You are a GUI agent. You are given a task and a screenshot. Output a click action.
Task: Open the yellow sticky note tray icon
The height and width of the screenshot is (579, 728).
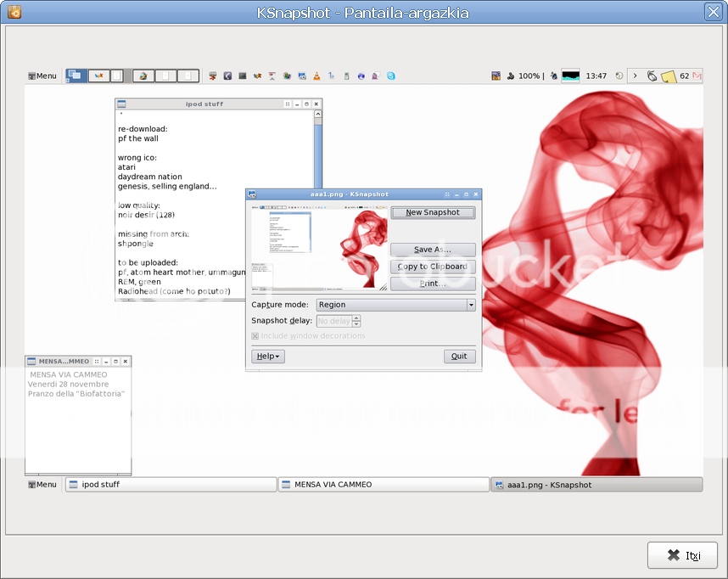(669, 76)
